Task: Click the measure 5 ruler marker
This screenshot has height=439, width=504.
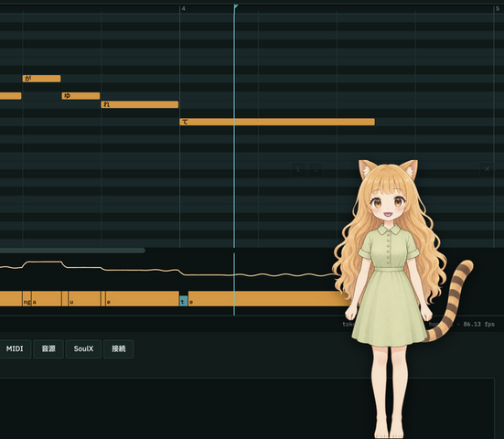Action: point(498,8)
